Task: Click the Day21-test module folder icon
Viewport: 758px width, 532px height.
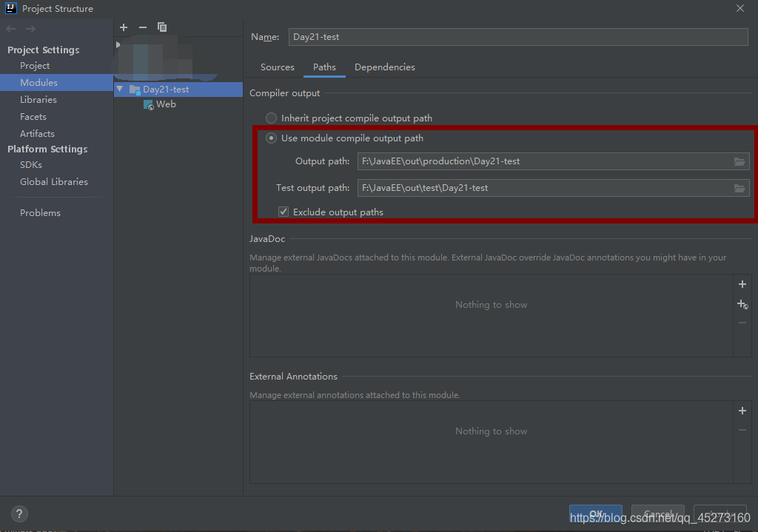Action: [135, 90]
